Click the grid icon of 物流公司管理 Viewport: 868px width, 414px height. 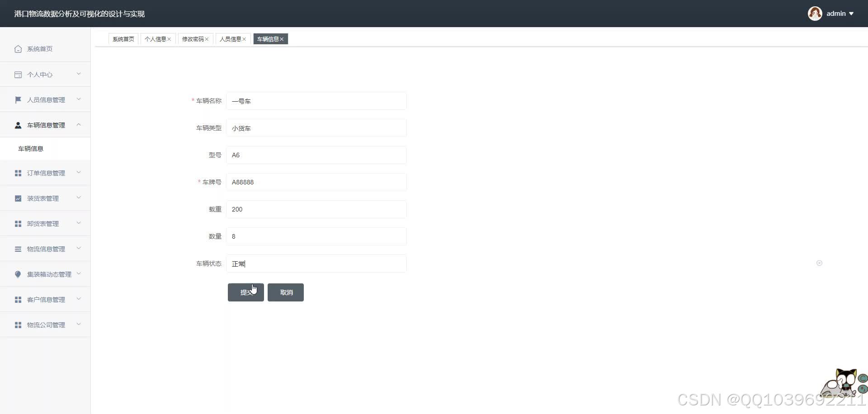coord(18,325)
